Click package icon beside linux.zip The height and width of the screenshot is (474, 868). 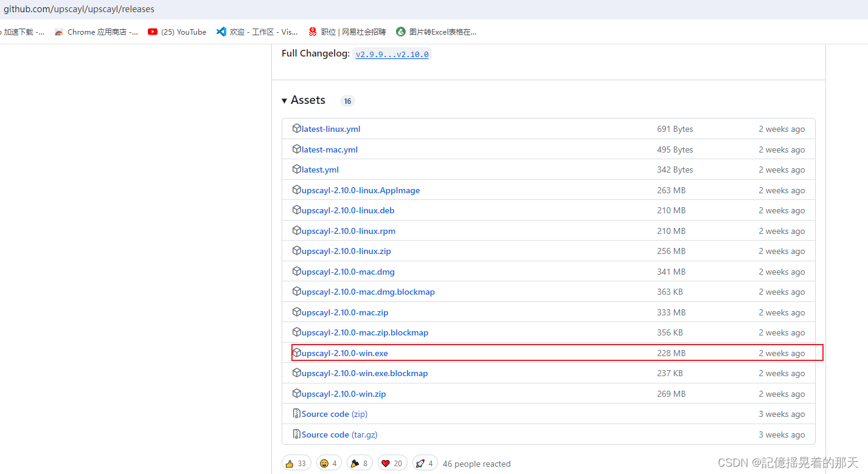(x=297, y=250)
